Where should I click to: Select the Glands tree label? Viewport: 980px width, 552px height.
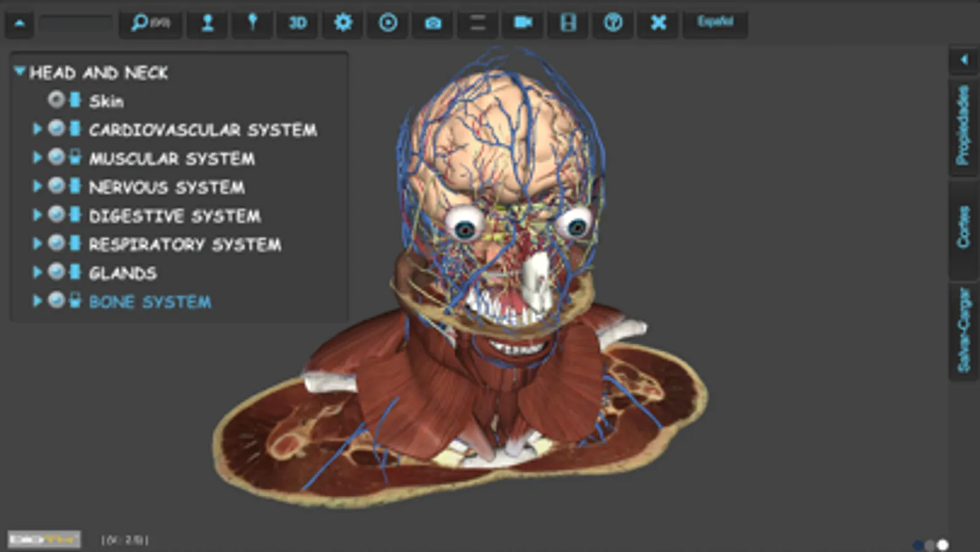pyautogui.click(x=123, y=273)
